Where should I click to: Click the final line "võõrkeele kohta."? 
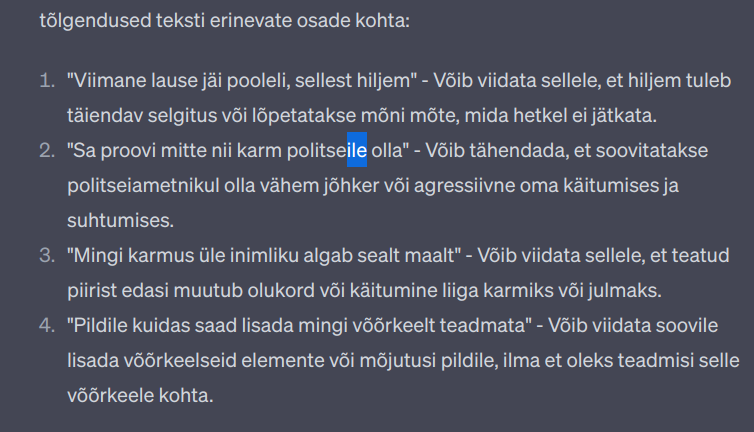(140, 397)
